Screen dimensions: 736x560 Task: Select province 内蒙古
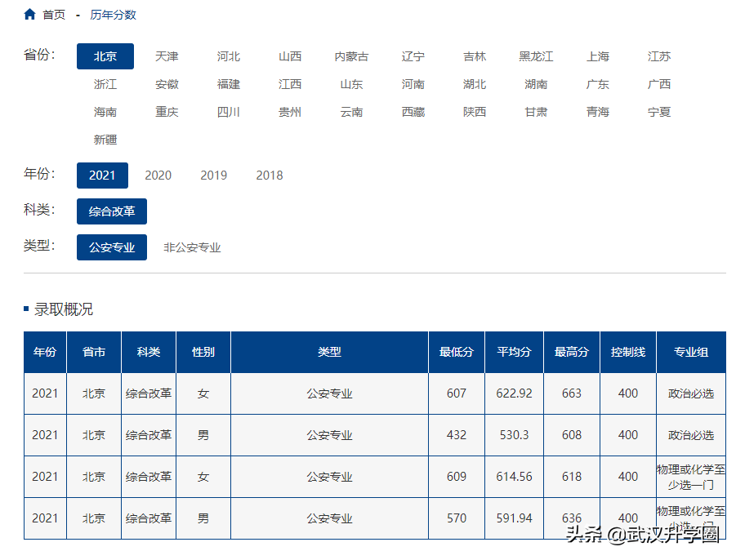[351, 56]
